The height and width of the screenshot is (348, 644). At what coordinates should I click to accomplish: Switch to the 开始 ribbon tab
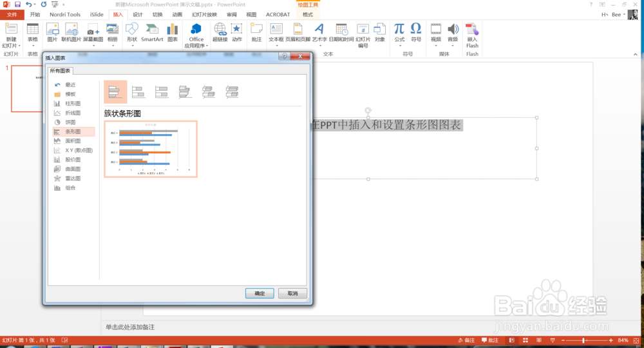tap(35, 15)
